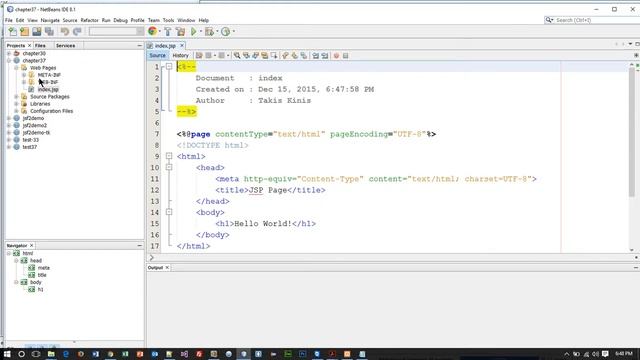
Task: Click the Find Previous Occurrence editor icon
Action: click(x=247, y=56)
